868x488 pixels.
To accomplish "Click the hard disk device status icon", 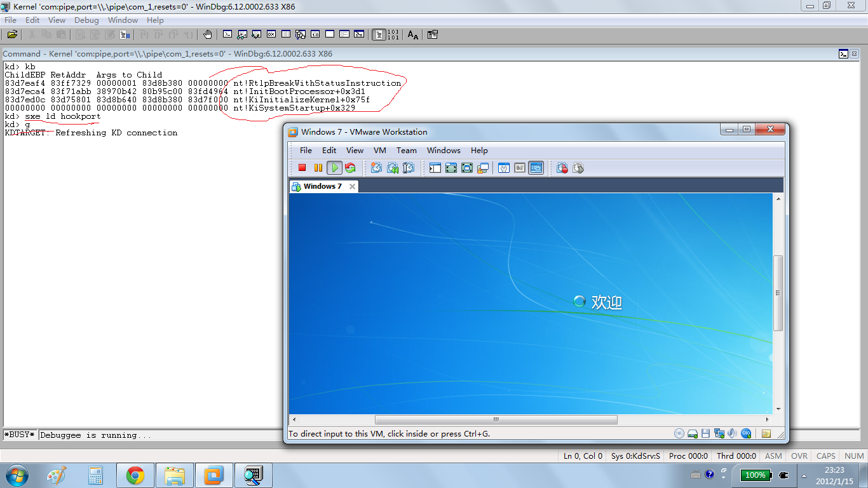I will click(693, 433).
